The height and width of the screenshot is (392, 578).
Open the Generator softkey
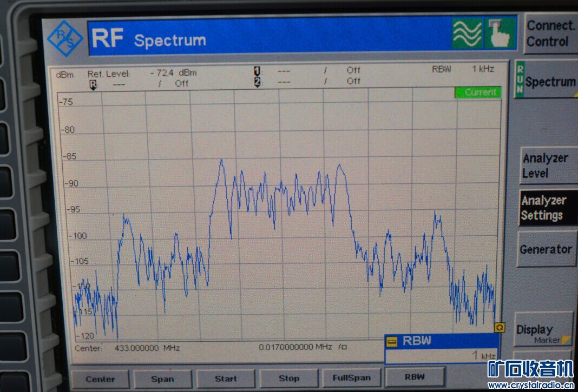pos(547,249)
